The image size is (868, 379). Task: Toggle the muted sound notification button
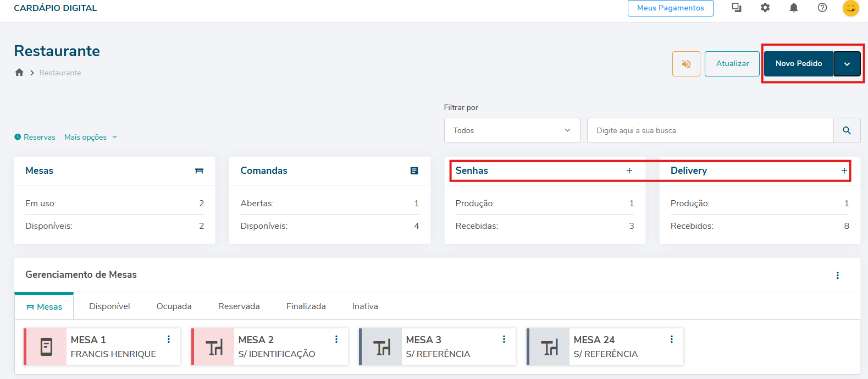[685, 64]
